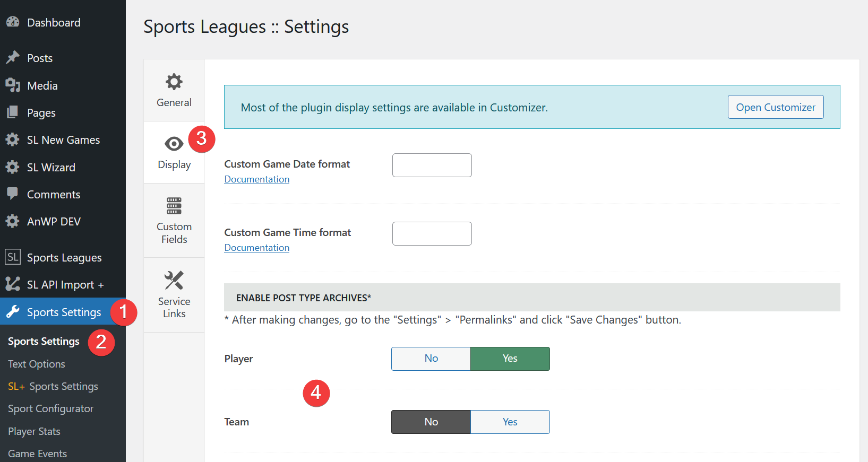Switch to the General settings tab

point(174,90)
